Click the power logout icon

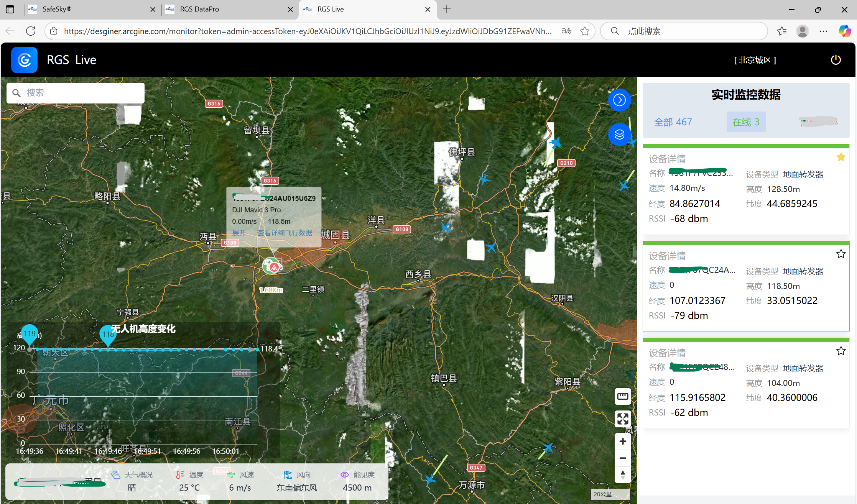836,60
